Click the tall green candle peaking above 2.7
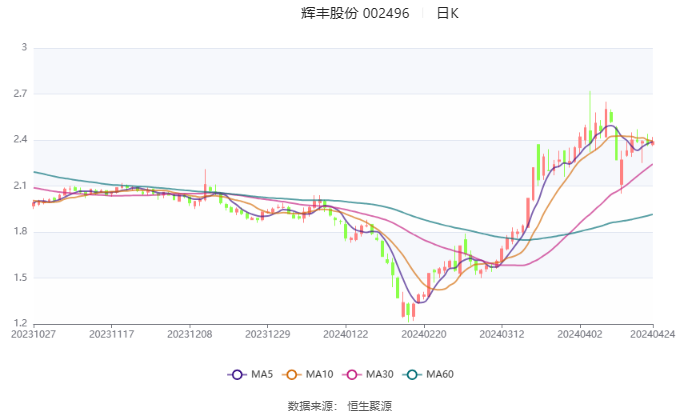The height and width of the screenshot is (413, 680). [590, 120]
